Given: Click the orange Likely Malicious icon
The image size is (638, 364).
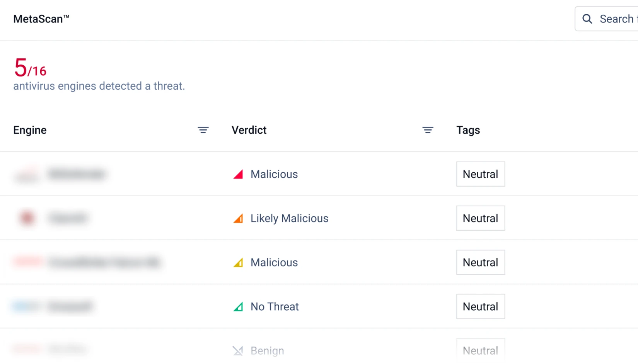Looking at the screenshot, I should point(238,219).
